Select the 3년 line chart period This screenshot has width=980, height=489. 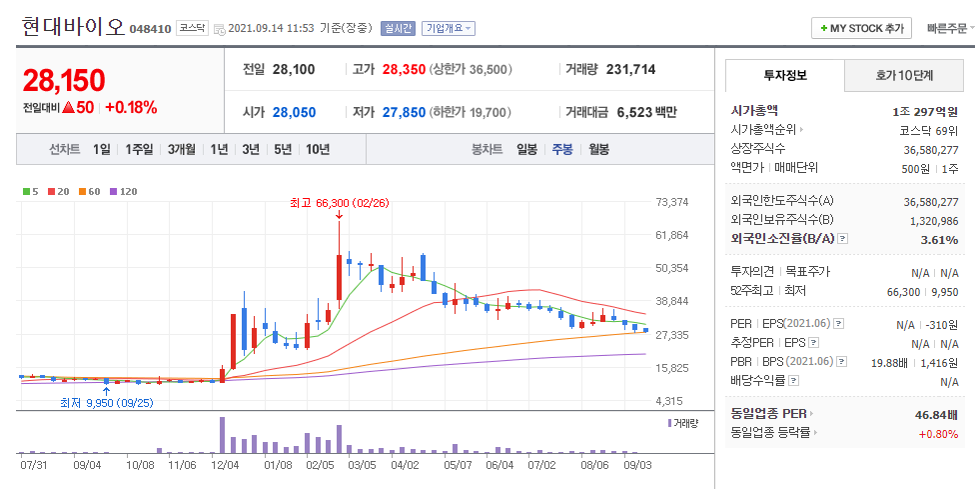(x=251, y=149)
